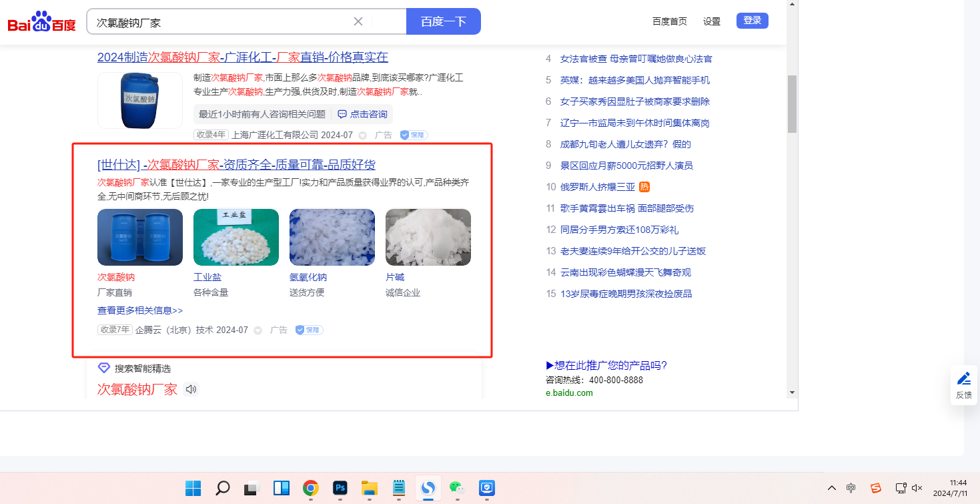Click the 工业盐 product image

[236, 238]
